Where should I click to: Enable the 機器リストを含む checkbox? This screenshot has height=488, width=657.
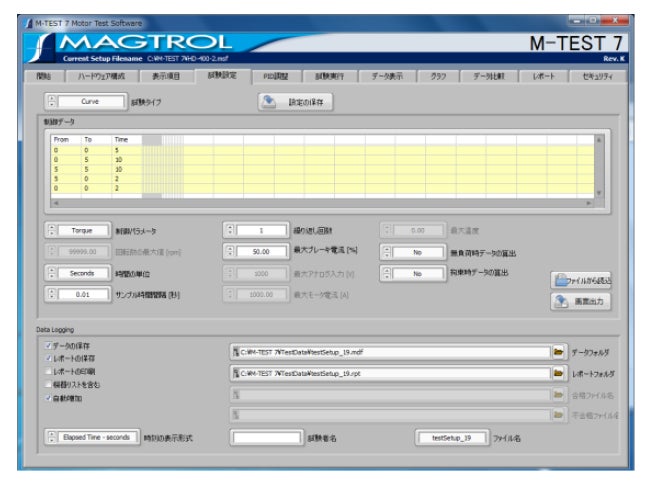click(x=49, y=385)
